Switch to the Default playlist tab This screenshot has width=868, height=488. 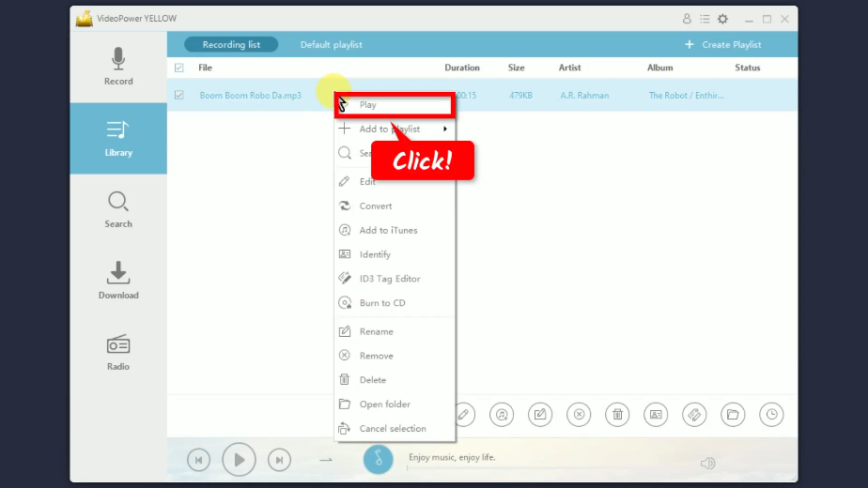(x=331, y=45)
